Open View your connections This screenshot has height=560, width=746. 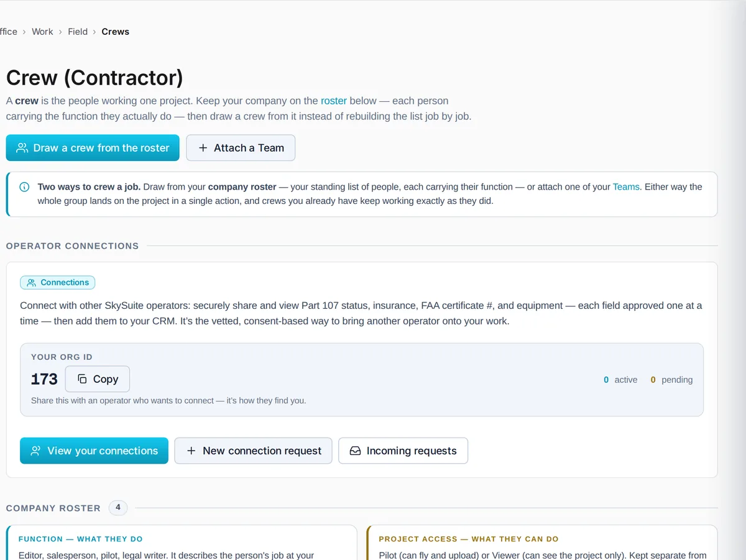(x=94, y=451)
